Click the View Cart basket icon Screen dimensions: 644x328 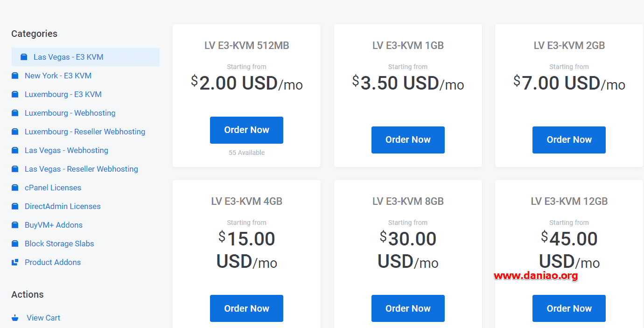pos(15,318)
